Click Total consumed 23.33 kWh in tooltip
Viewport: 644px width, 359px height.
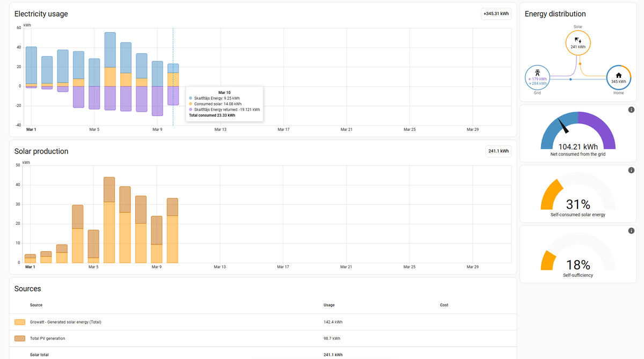[x=212, y=115]
